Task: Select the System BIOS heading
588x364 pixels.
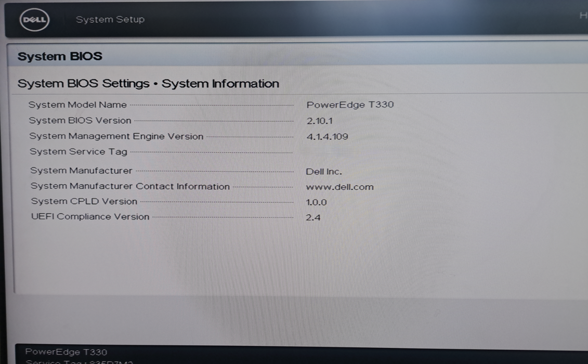Action: pos(60,56)
